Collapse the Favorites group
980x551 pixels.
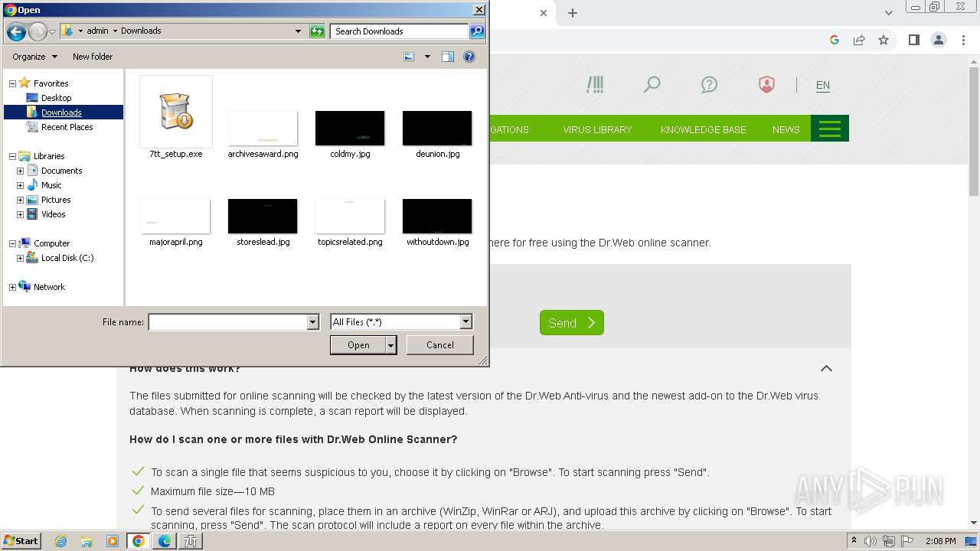[12, 83]
